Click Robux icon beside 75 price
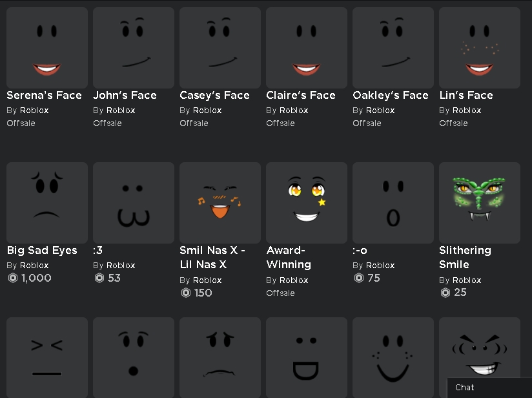Image resolution: width=532 pixels, height=398 pixels. (359, 278)
